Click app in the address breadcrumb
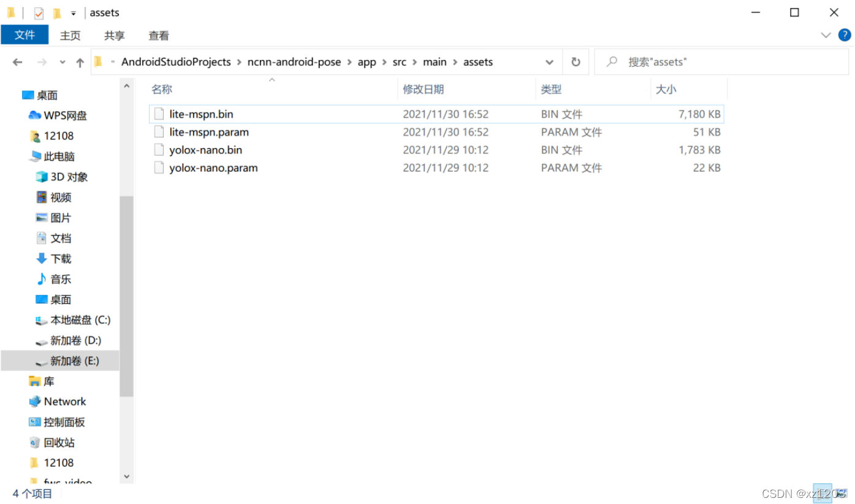The image size is (855, 504). [x=367, y=62]
